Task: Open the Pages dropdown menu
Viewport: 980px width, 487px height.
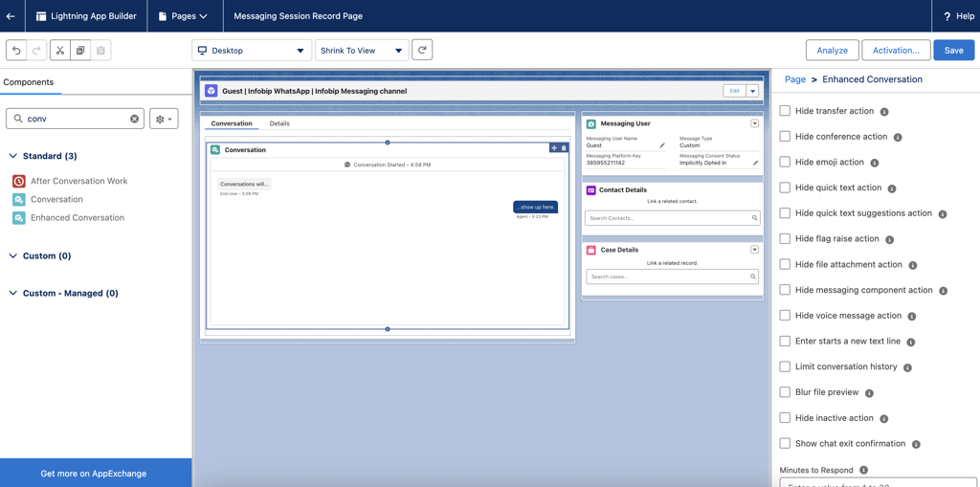Action: click(x=185, y=16)
